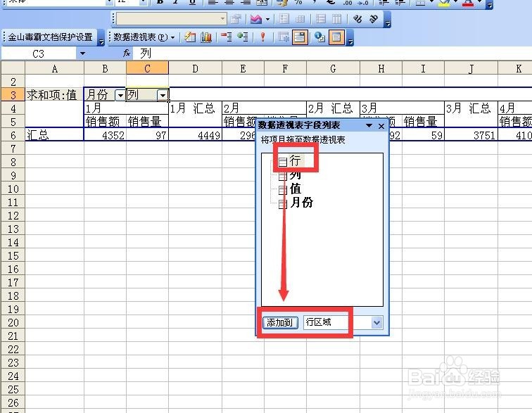532x413 pixels.
Task: Click cell with value 4449
Action: coord(196,135)
